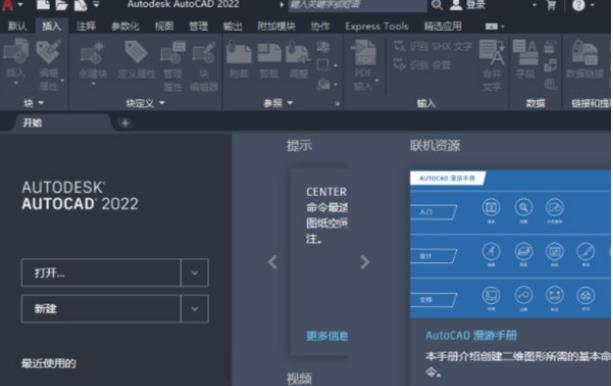Viewport: 613px width, 386px height.
Task: Click the PDF 输入 (PDF Import) icon
Action: [364, 53]
